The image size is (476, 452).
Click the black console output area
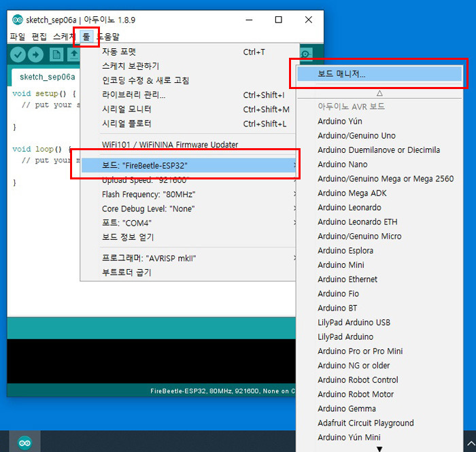[151, 362]
